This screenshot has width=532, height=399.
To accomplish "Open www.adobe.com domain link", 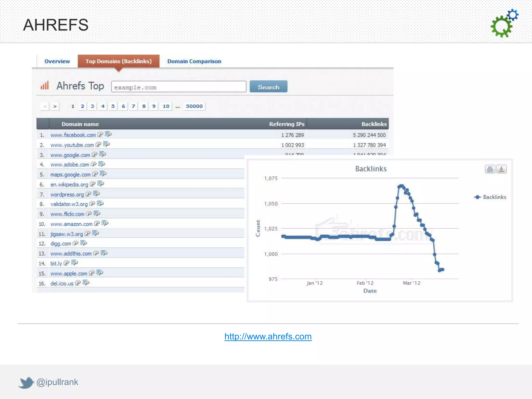I will point(70,165).
